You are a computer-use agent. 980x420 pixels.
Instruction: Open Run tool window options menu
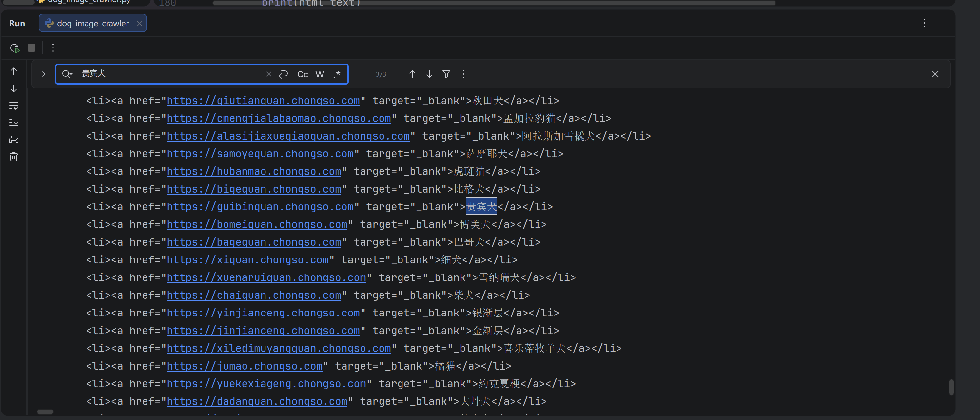click(x=924, y=23)
